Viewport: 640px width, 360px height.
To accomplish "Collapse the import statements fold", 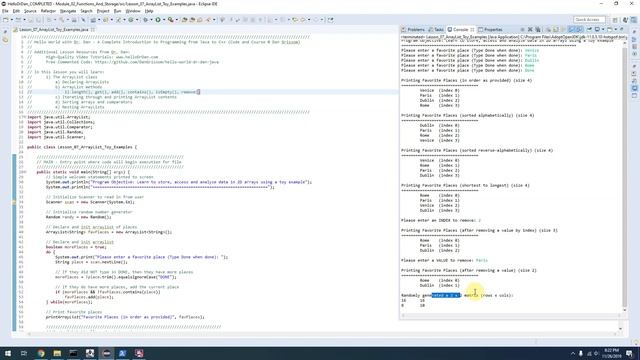I will (24, 117).
